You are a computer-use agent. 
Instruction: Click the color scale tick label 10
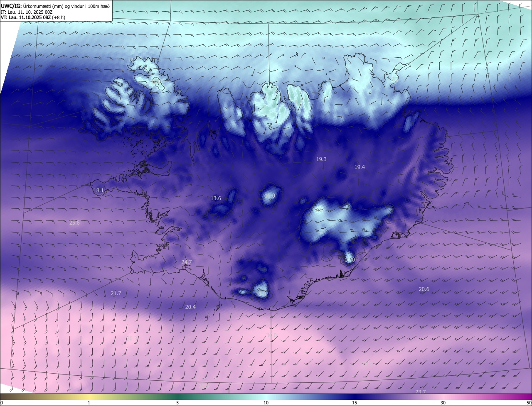coord(266,403)
